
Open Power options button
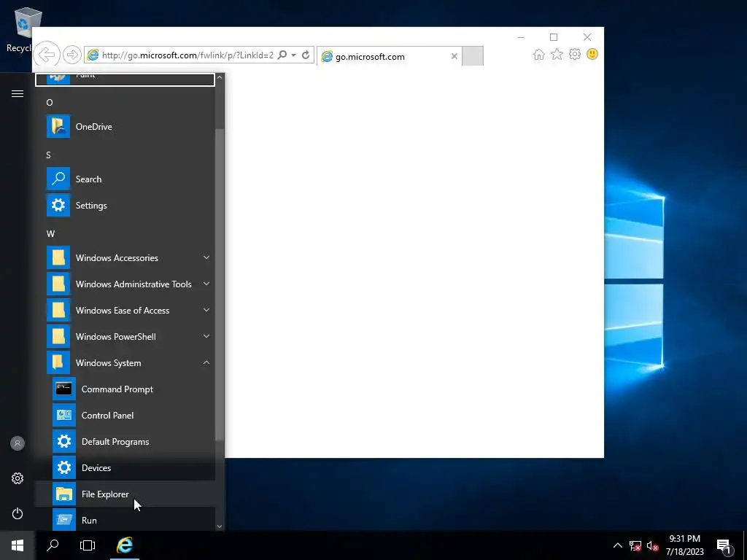click(x=18, y=513)
